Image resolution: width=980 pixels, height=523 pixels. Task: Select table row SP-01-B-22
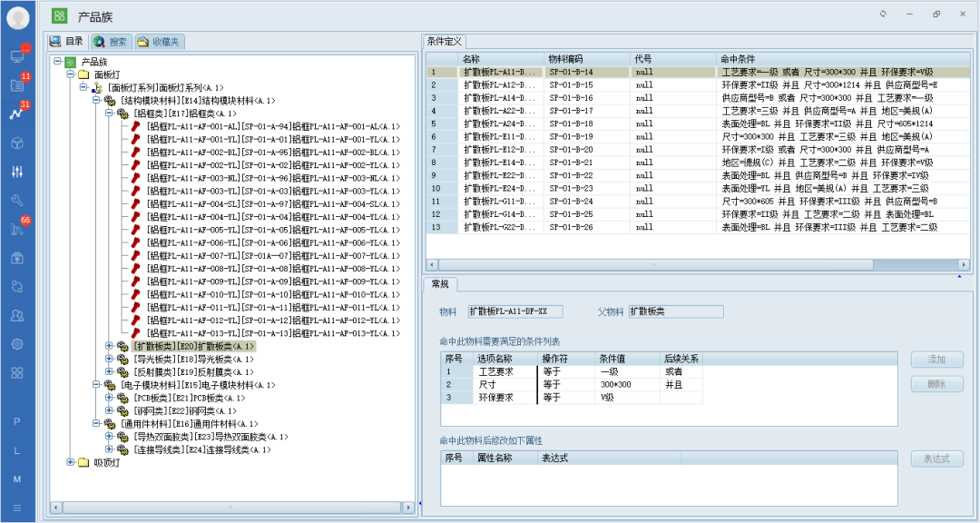tap(698, 176)
